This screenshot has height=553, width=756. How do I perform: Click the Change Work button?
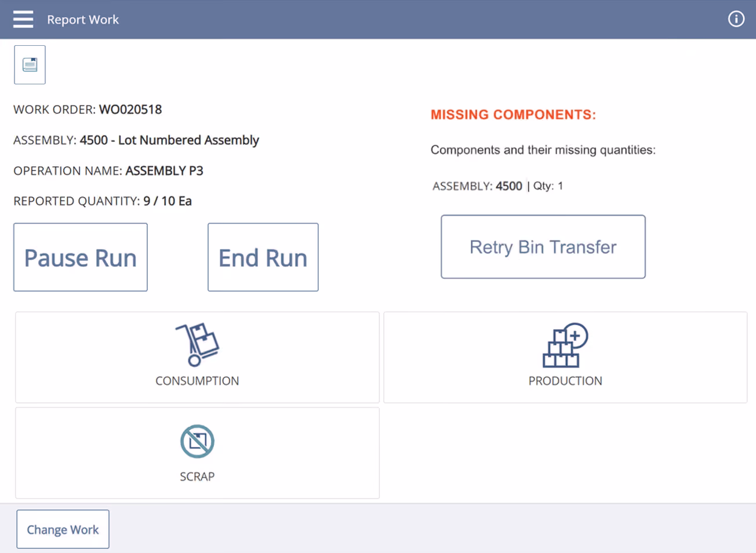tap(63, 529)
